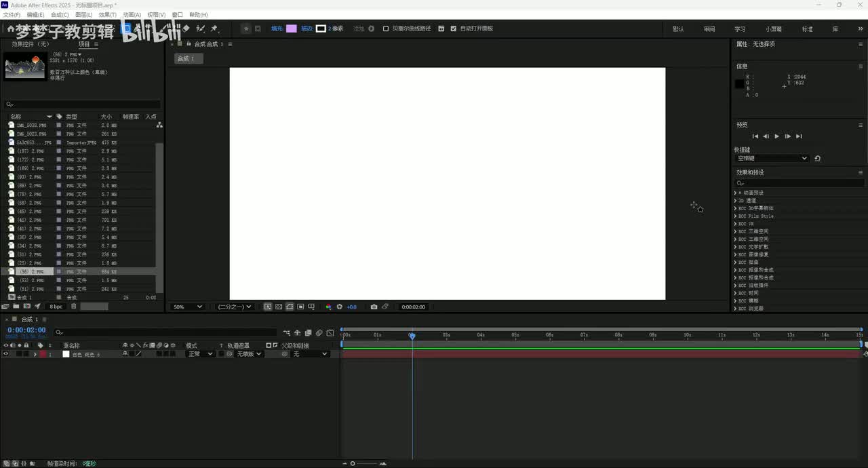Create new folder in project panel
This screenshot has height=468, width=868.
click(x=16, y=307)
